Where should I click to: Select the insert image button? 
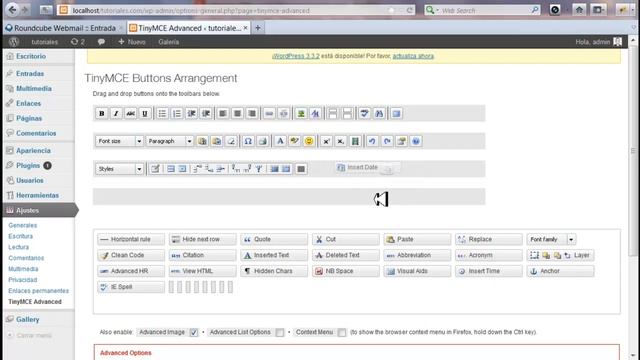[301, 113]
